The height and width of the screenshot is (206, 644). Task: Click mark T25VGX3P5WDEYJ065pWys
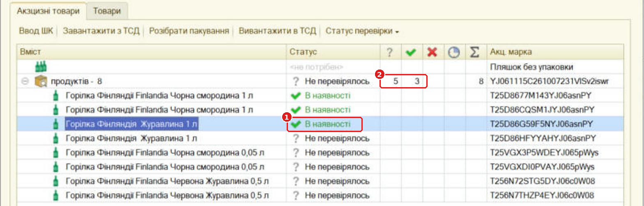pos(544,153)
